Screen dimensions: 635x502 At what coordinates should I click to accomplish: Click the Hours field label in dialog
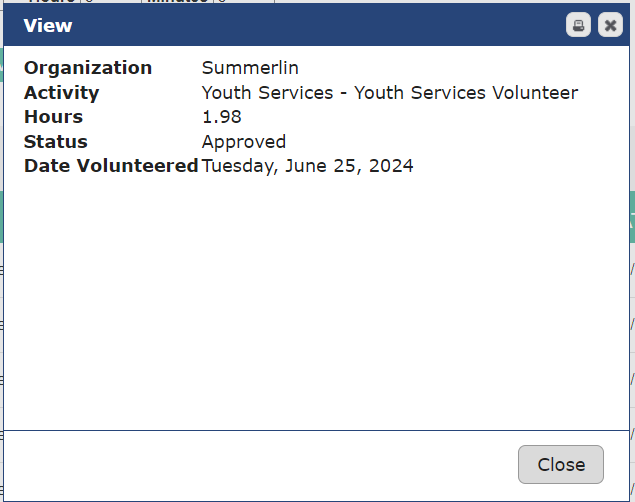[53, 117]
